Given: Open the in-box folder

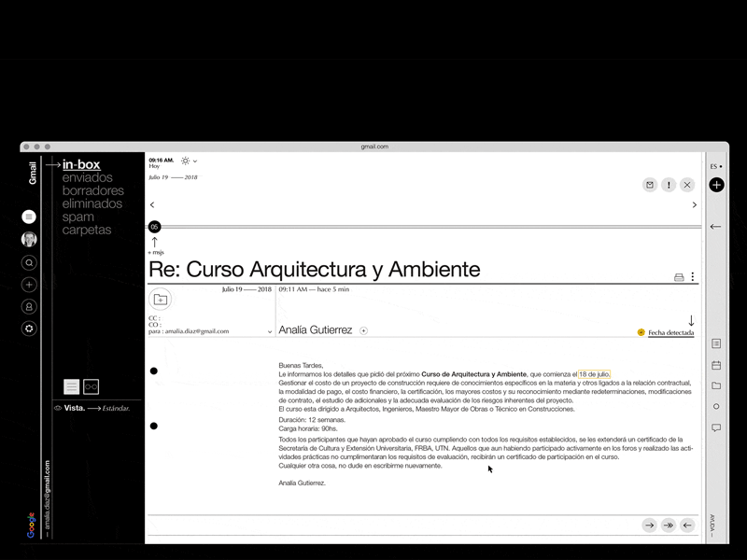Looking at the screenshot, I should (81, 164).
